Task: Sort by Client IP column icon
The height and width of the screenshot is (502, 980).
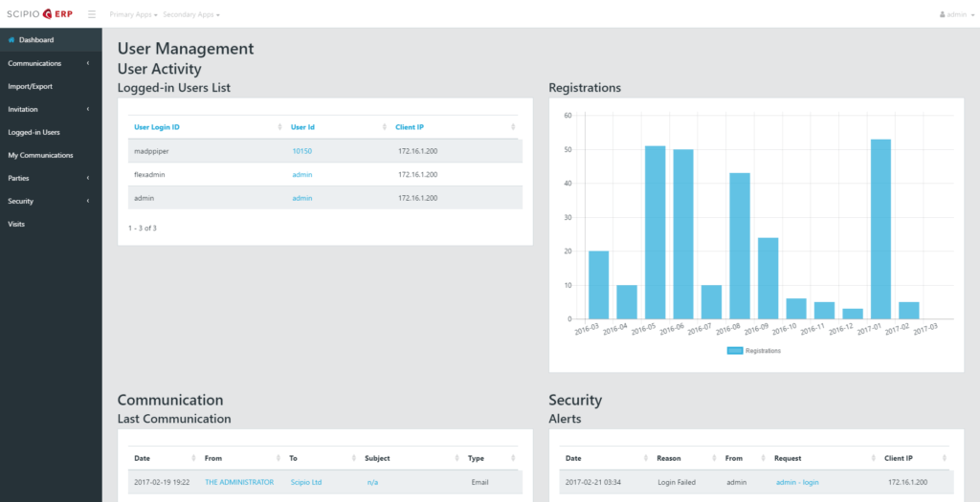Action: pos(514,127)
